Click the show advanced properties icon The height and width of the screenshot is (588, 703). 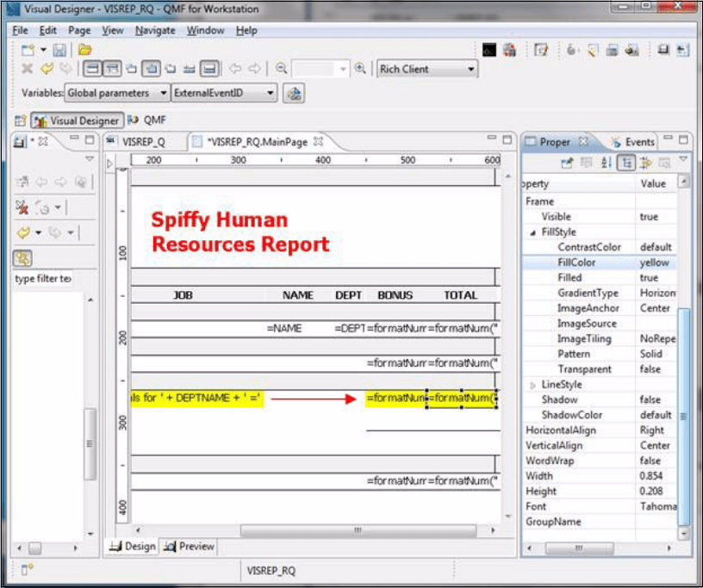[x=645, y=163]
